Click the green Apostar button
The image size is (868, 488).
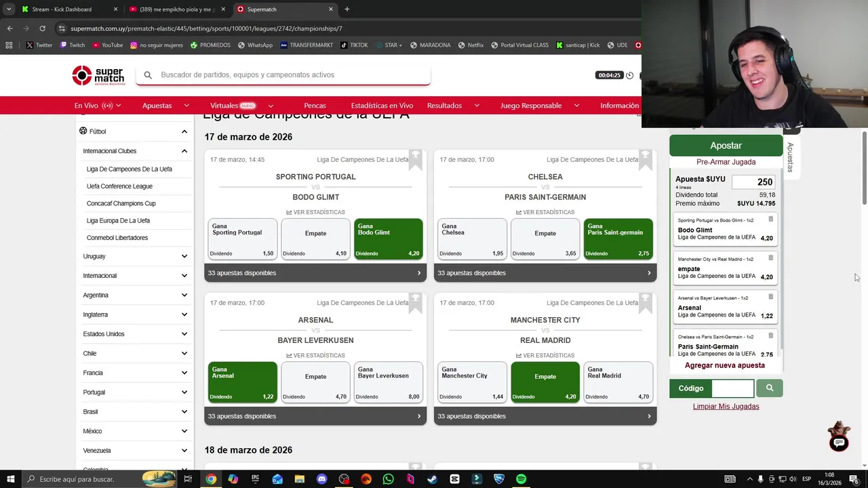pos(726,146)
